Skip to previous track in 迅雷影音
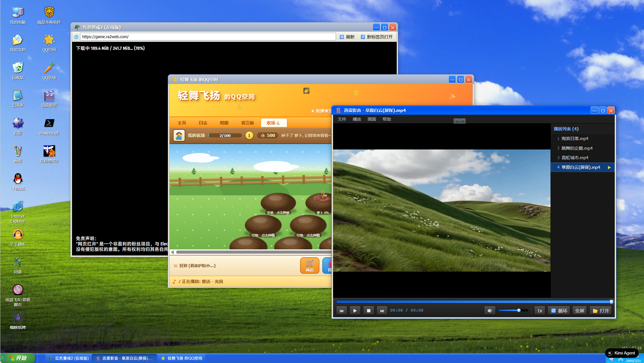The width and height of the screenshot is (644, 363). click(342, 311)
